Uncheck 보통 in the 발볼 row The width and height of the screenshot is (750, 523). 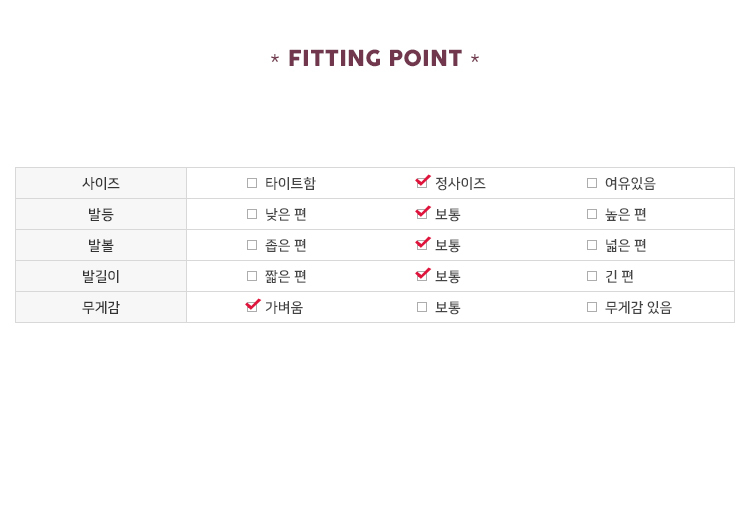point(422,245)
